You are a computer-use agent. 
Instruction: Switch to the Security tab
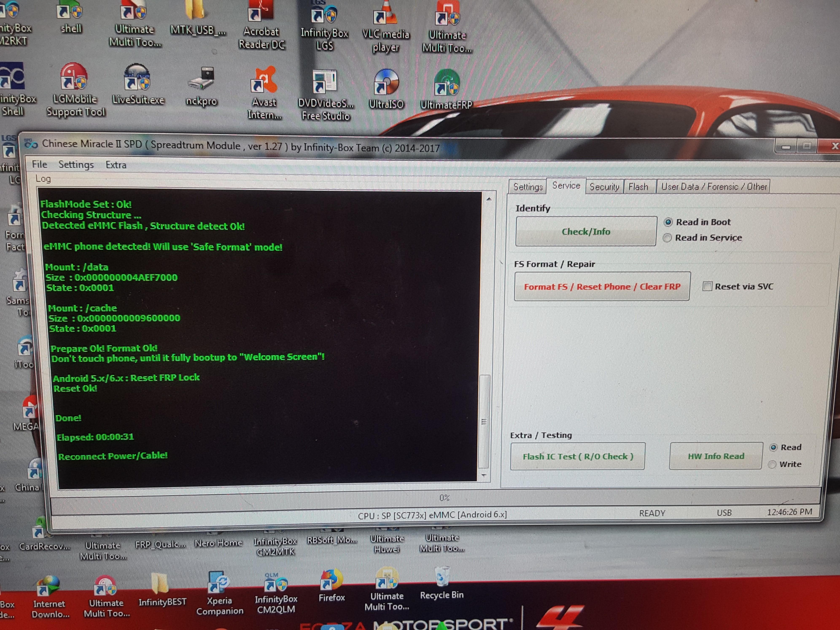tap(604, 187)
